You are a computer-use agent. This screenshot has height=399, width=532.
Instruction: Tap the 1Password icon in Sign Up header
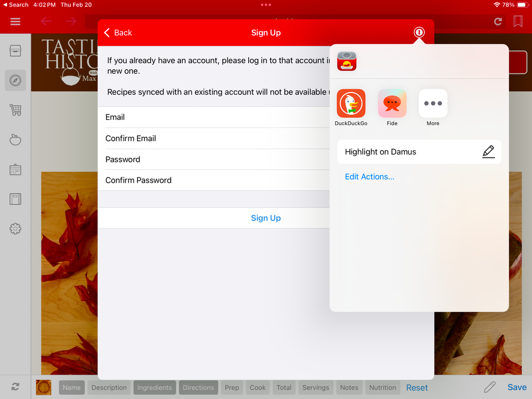(419, 32)
